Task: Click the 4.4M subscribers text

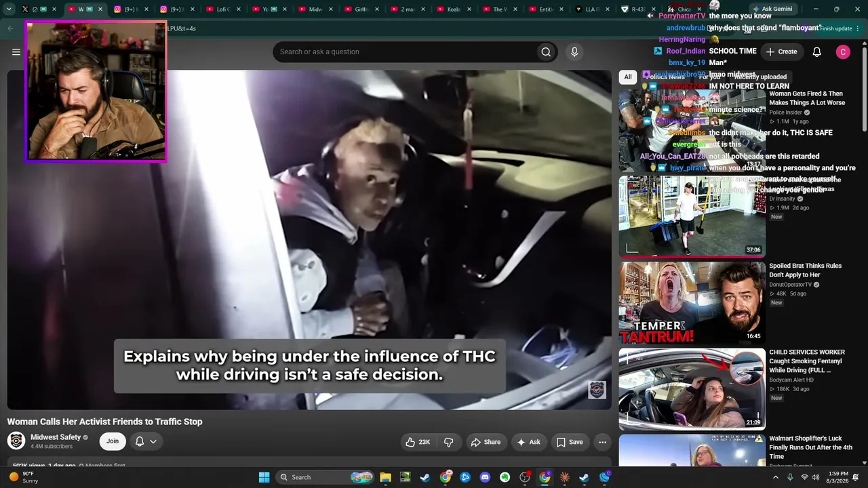Action: pyautogui.click(x=52, y=447)
